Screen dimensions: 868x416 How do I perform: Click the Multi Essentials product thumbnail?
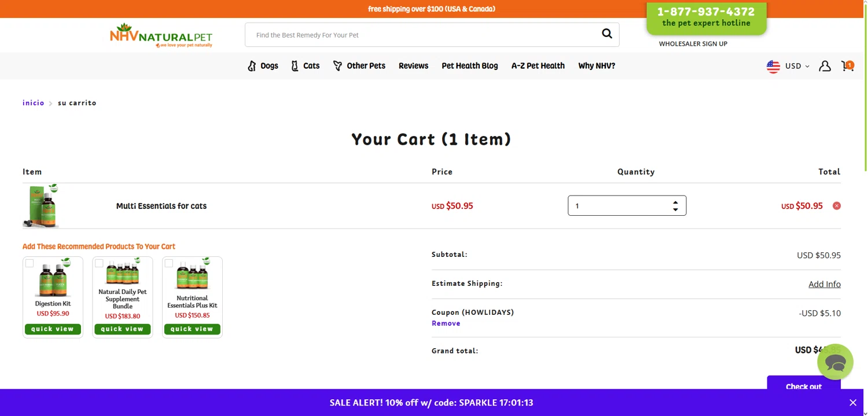click(41, 206)
